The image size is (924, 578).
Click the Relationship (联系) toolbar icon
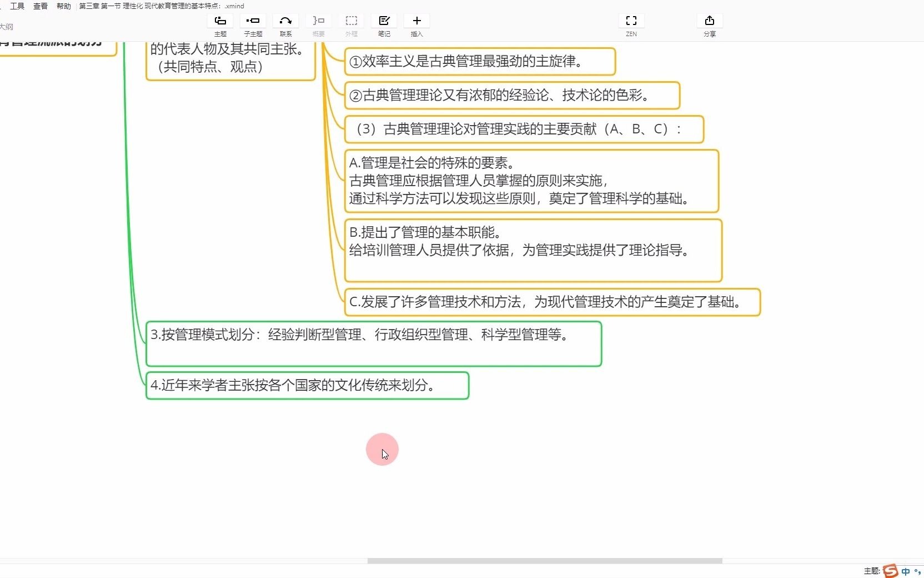tap(286, 21)
